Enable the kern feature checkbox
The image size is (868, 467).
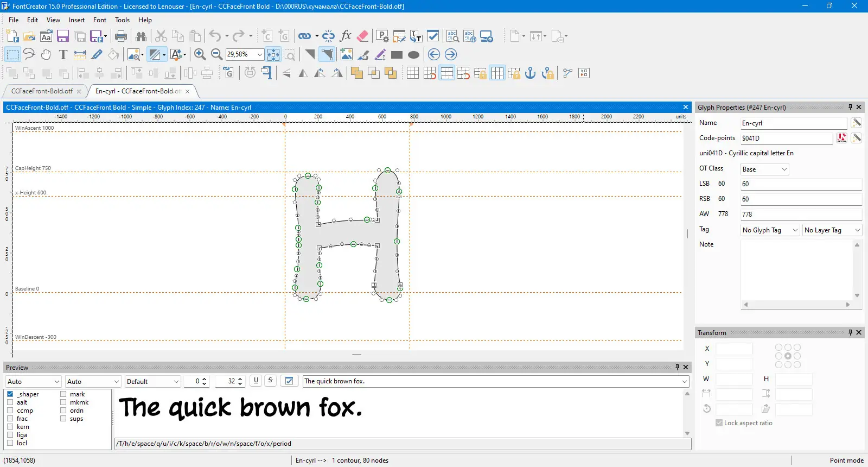click(x=10, y=427)
